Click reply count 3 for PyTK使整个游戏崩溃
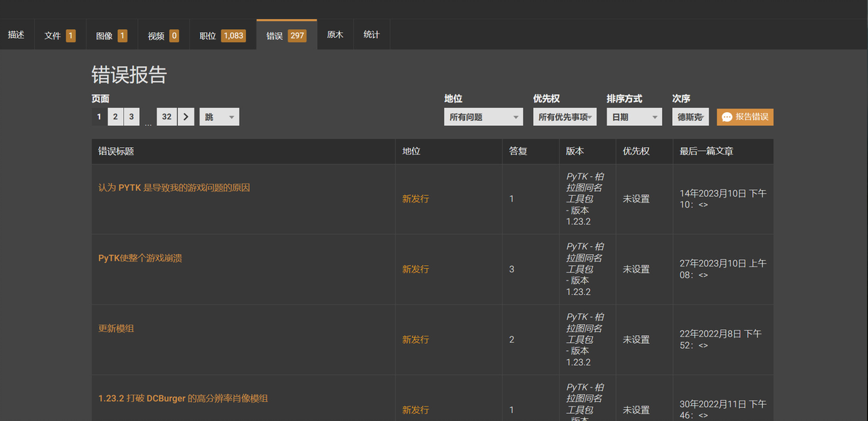This screenshot has height=421, width=868. tap(511, 269)
